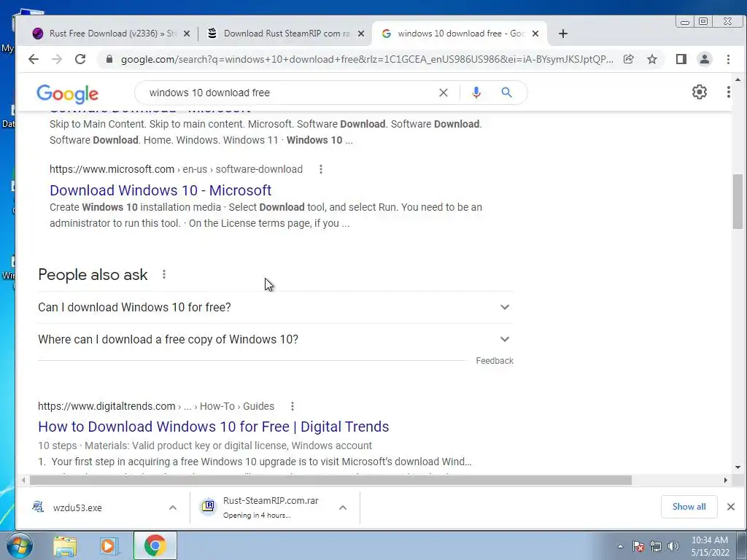Focus the Google search input field

point(290,93)
